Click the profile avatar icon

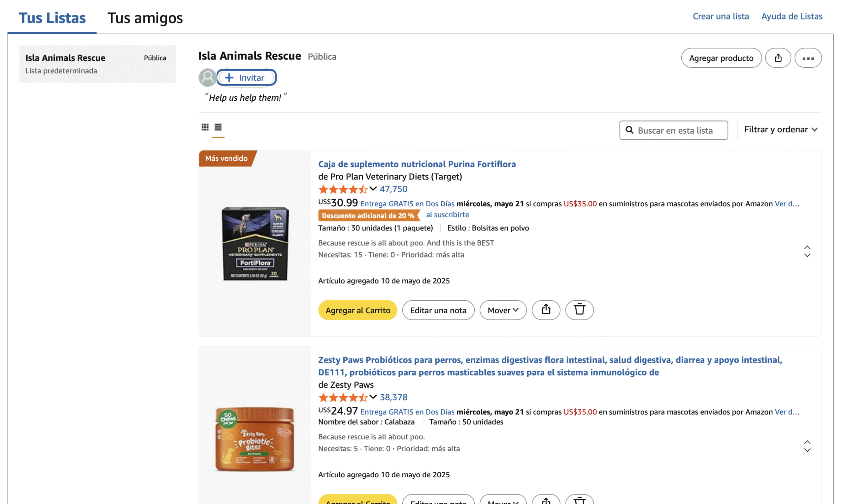pyautogui.click(x=207, y=78)
